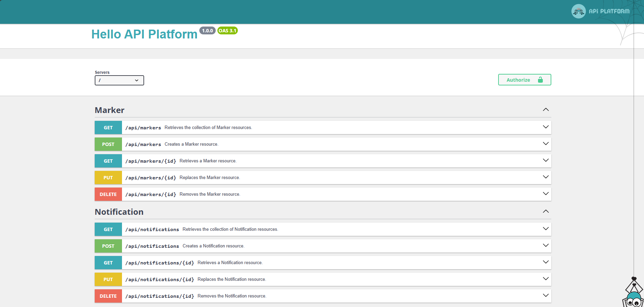Open the Servers dropdown
Image resolution: width=644 pixels, height=307 pixels.
[119, 80]
